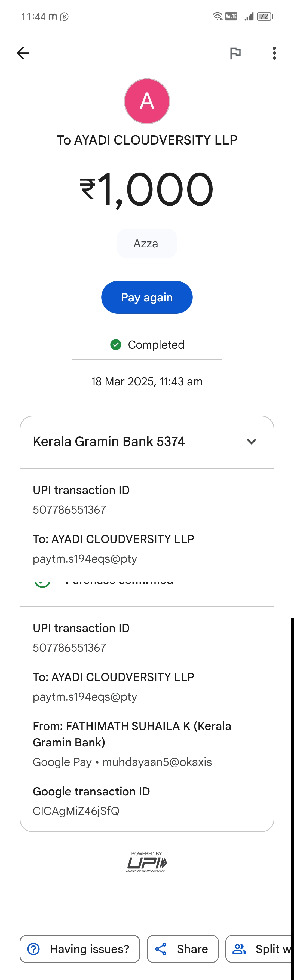Tap the back arrow icon
The image size is (294, 980).
click(23, 53)
